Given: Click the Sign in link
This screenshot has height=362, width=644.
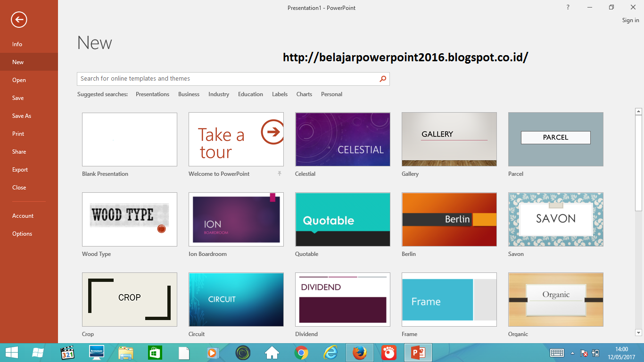Looking at the screenshot, I should pos(630,20).
